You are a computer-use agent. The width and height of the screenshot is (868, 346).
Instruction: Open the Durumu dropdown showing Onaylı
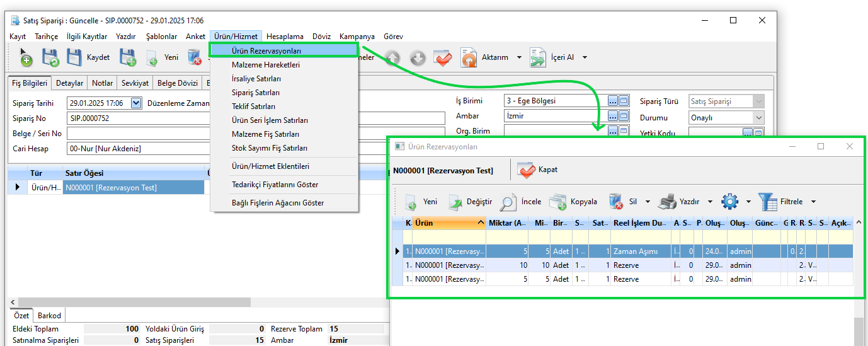(x=758, y=118)
